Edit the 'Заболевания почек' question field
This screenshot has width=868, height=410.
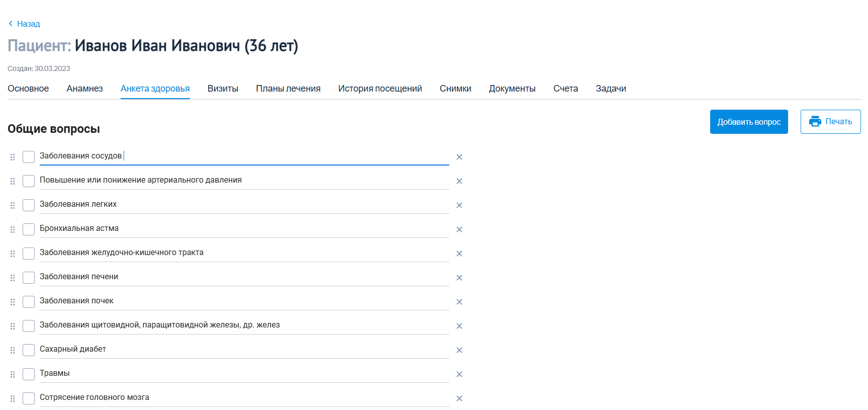tap(244, 301)
